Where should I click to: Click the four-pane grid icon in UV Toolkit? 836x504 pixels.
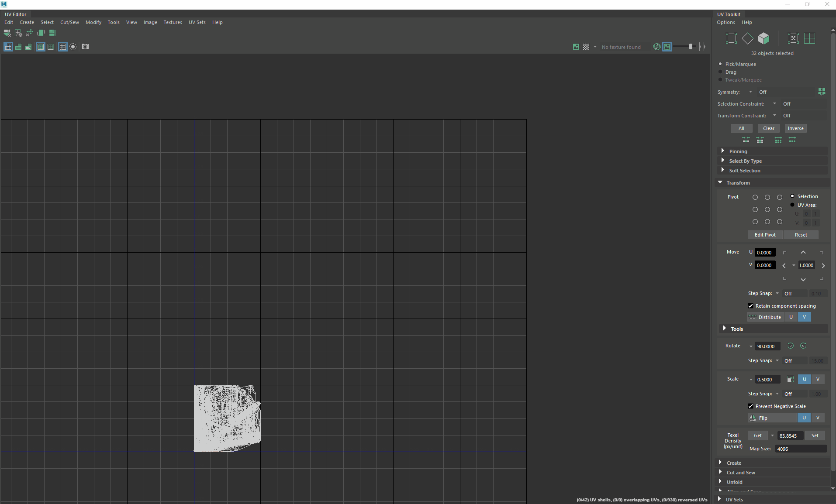point(810,38)
